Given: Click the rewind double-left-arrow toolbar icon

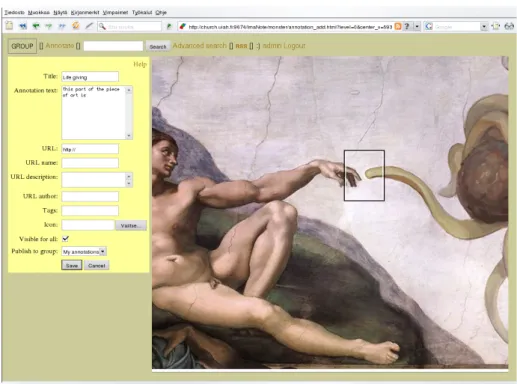Looking at the screenshot, I should tap(23, 26).
